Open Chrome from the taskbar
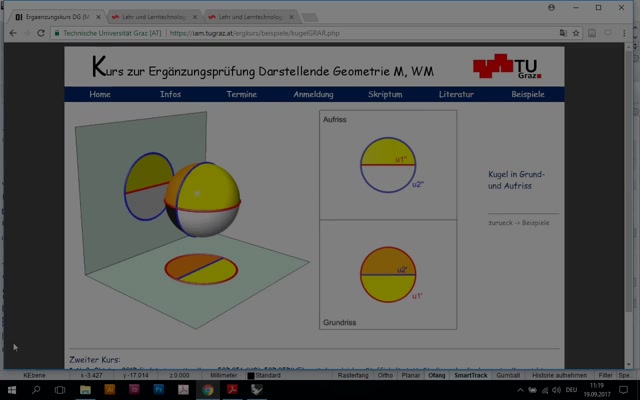Screen dimensions: 640x400 coord(207,390)
